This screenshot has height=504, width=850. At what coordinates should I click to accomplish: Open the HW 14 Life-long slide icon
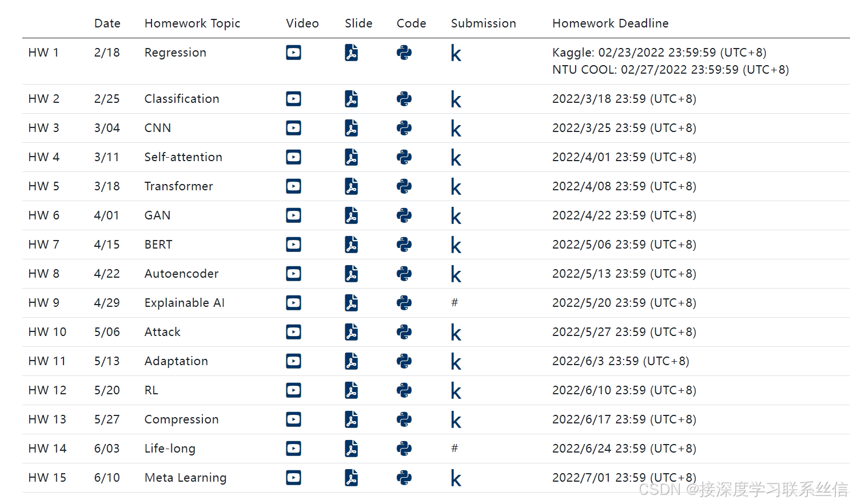(x=352, y=449)
